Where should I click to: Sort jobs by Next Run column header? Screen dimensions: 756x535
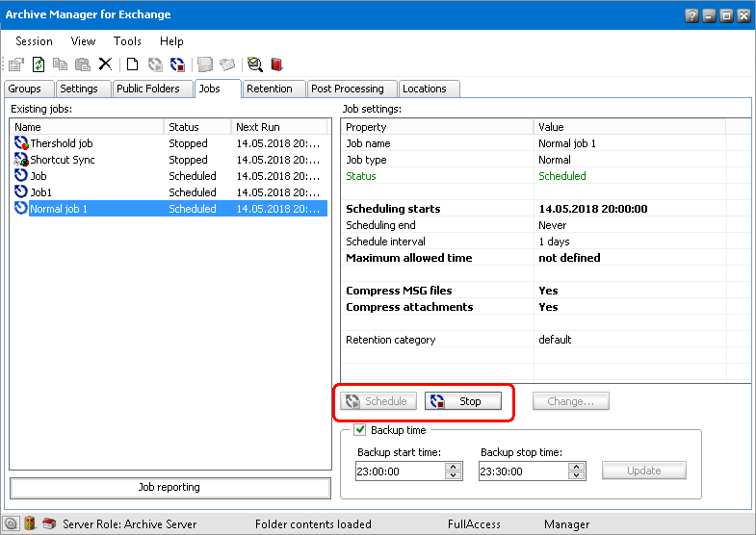pyautogui.click(x=279, y=127)
